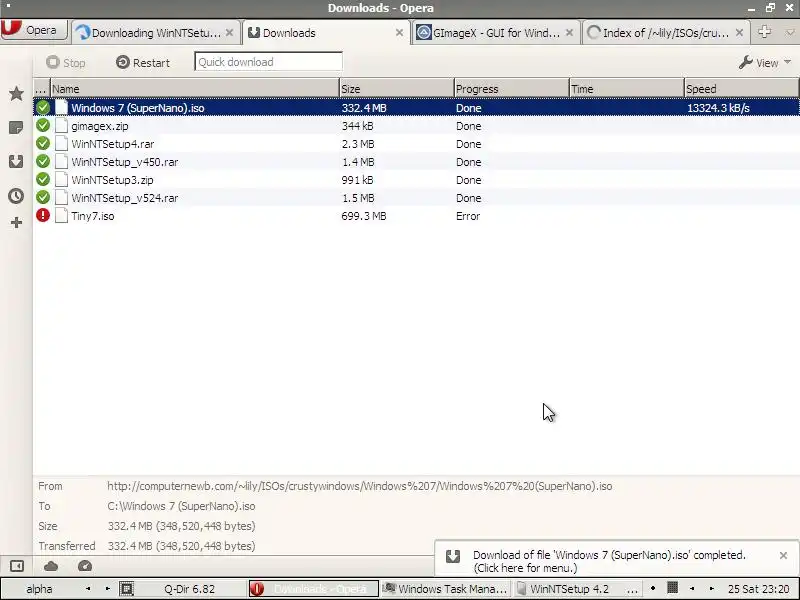800x600 pixels.
Task: Add a new tab with plus button
Action: [x=764, y=32]
